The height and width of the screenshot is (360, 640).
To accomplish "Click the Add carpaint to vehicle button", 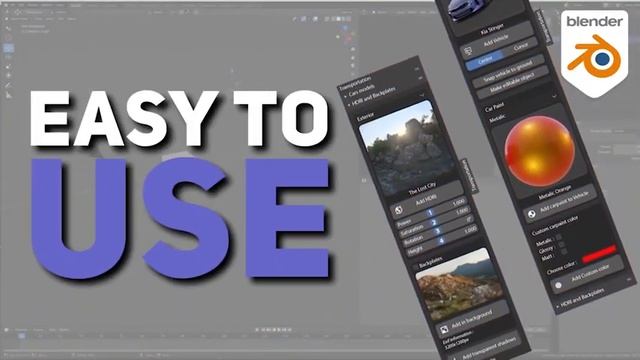I will (x=560, y=203).
